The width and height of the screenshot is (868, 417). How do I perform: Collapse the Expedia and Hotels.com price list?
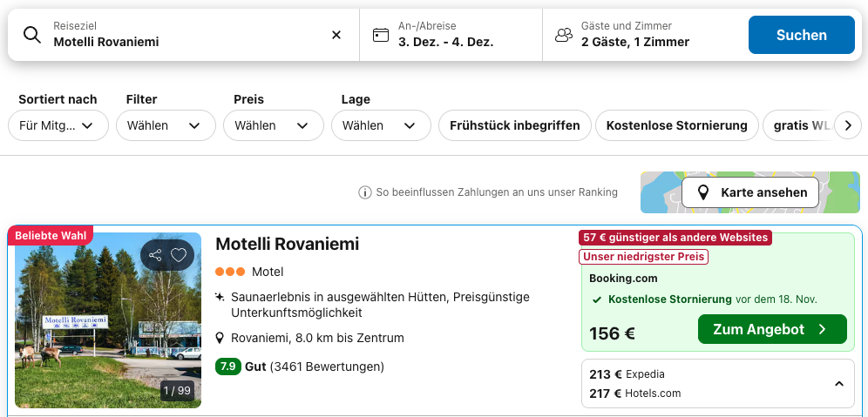(838, 384)
